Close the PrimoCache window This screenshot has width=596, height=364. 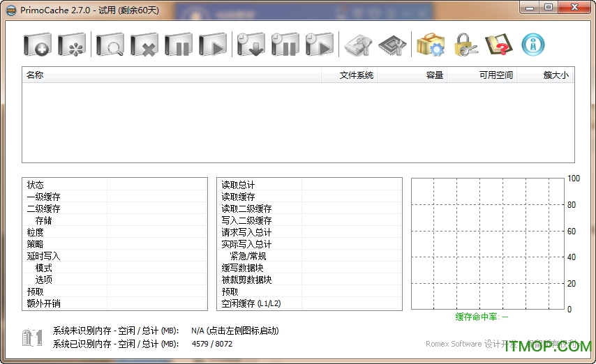[x=575, y=7]
